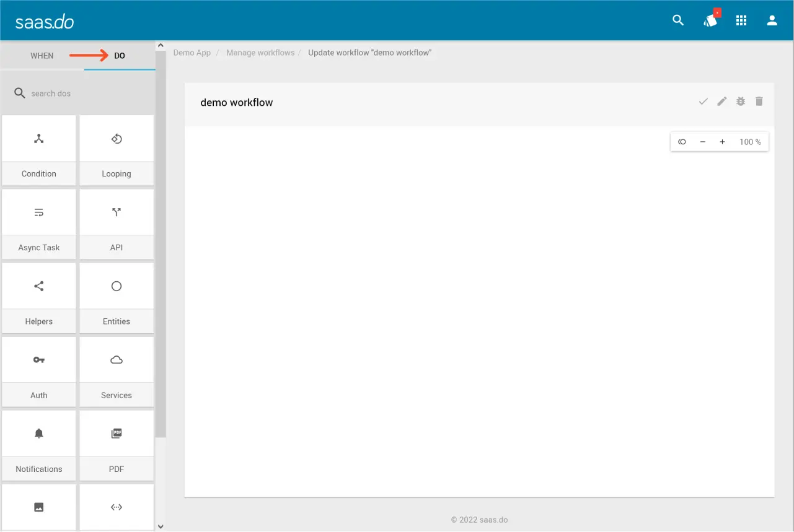
Task: Switch to the WHEN tab
Action: pyautogui.click(x=42, y=56)
